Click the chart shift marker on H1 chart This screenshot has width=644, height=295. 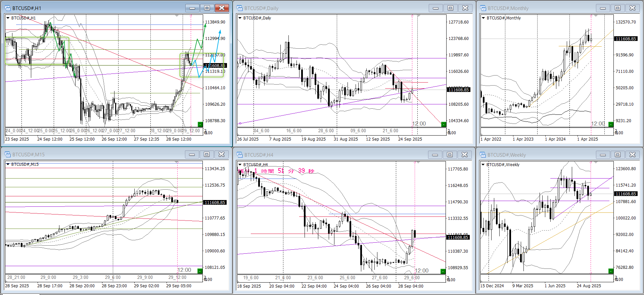click(x=177, y=16)
